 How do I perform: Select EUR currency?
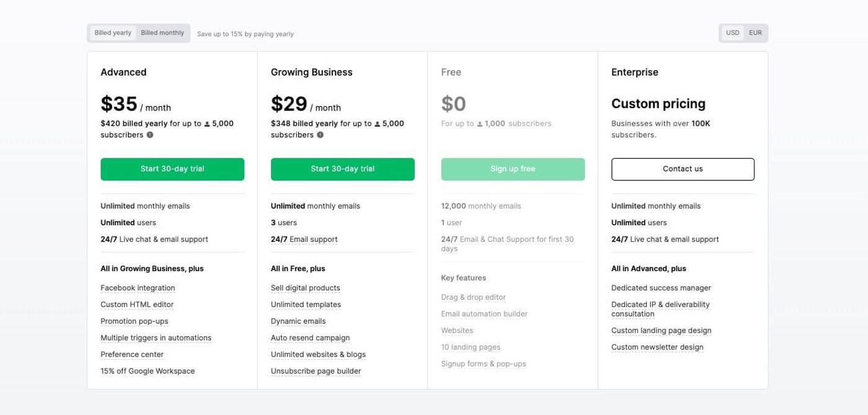coord(755,33)
